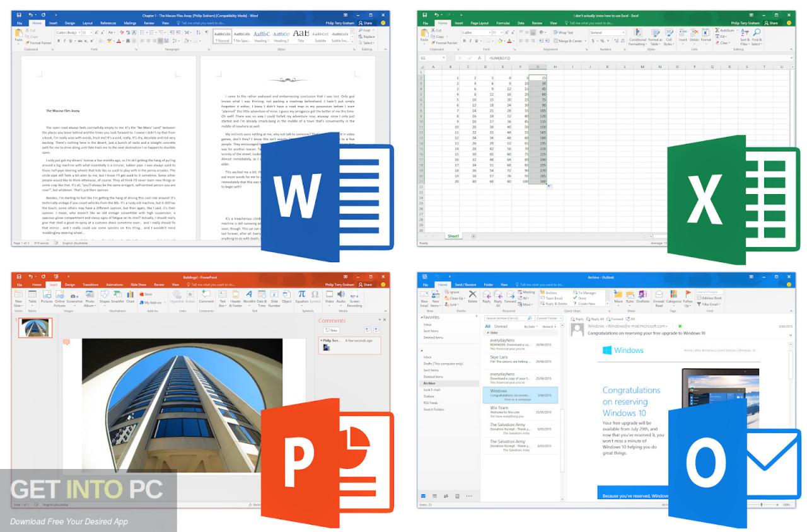Open Replace in Word's Editing group

point(367,37)
